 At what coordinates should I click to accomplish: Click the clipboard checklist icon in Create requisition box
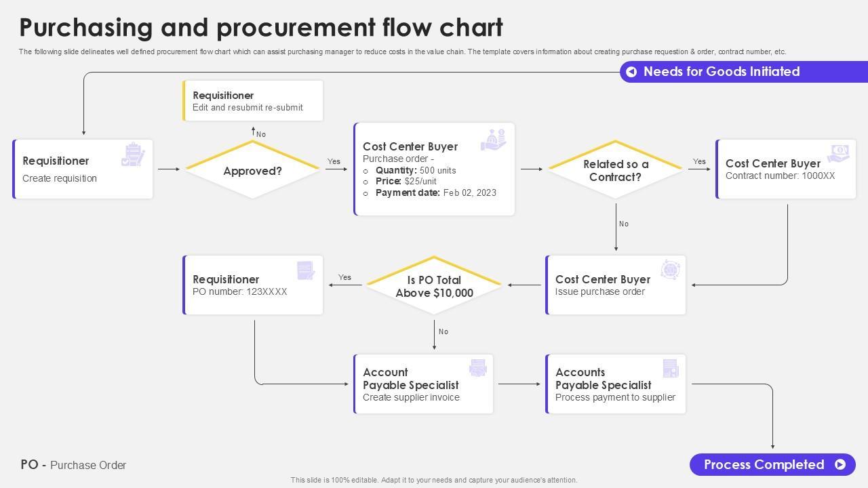[133, 155]
